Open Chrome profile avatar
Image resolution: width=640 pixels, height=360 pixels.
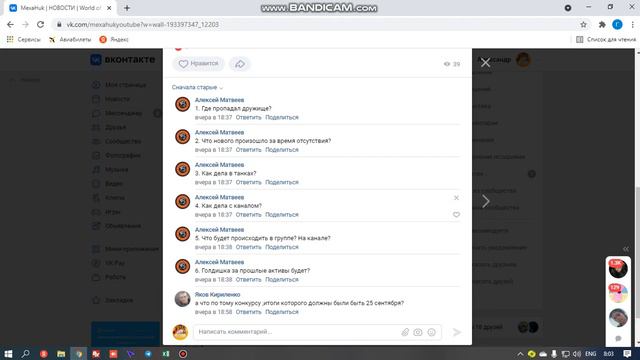coord(617,24)
